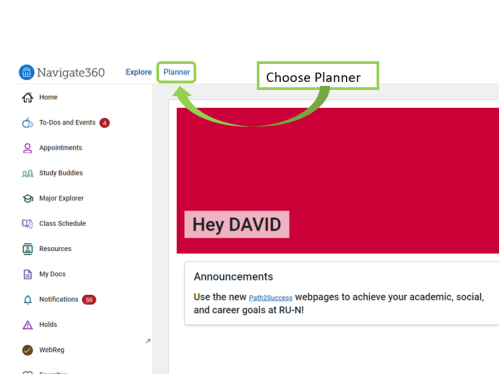The height and width of the screenshot is (374, 499).
Task: Click the red notifications count badge
Action: (89, 300)
